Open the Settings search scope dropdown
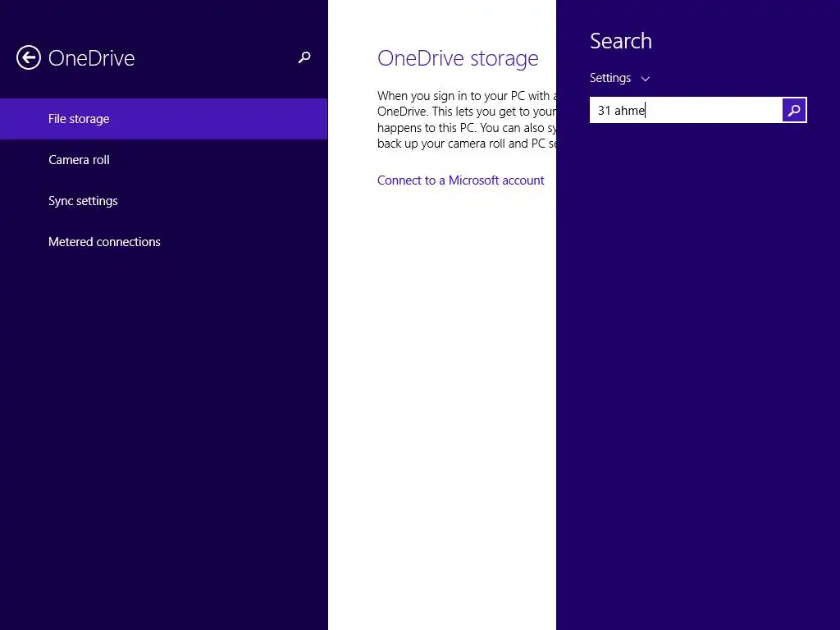Image resolution: width=840 pixels, height=630 pixels. [610, 78]
